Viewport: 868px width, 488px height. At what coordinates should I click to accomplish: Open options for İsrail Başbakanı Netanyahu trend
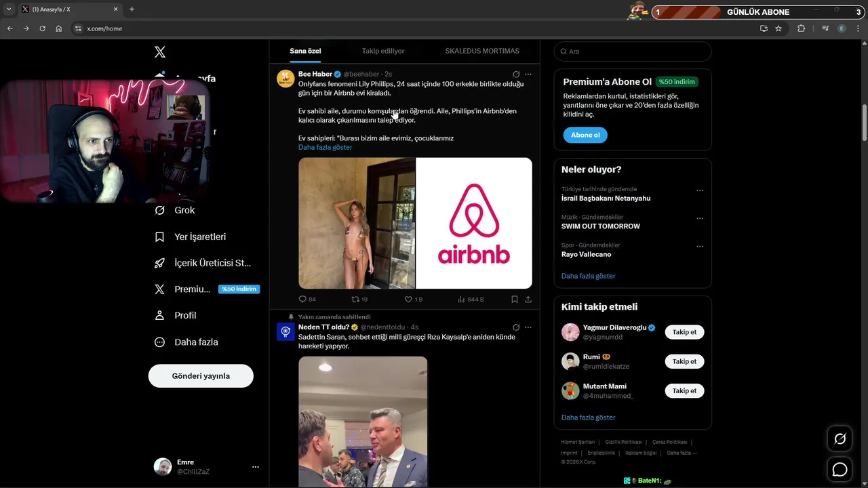click(700, 191)
